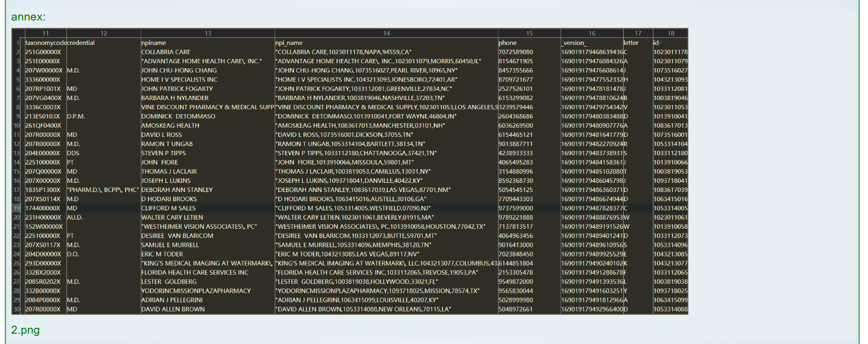Image resolution: width=868 pixels, height=344 pixels.
Task: Click the npiname cell 'JOHN CHU-HONG CHANG'
Action: pyautogui.click(x=208, y=70)
